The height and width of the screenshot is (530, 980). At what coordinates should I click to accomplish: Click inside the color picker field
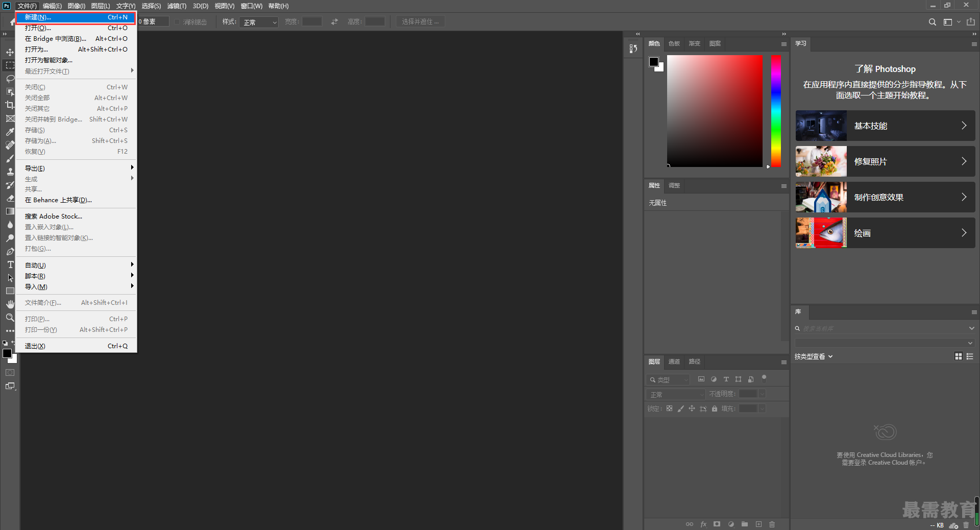click(x=715, y=111)
